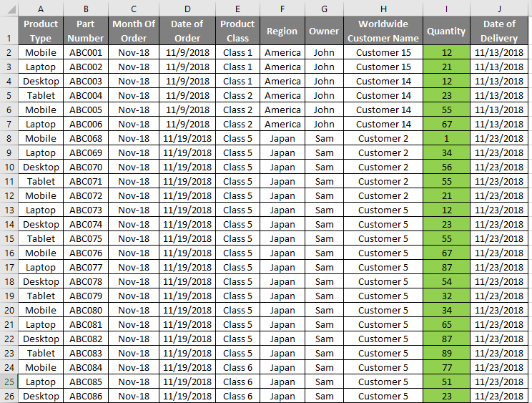Select quantity 51 in row 25
The width and height of the screenshot is (532, 403).
446,382
